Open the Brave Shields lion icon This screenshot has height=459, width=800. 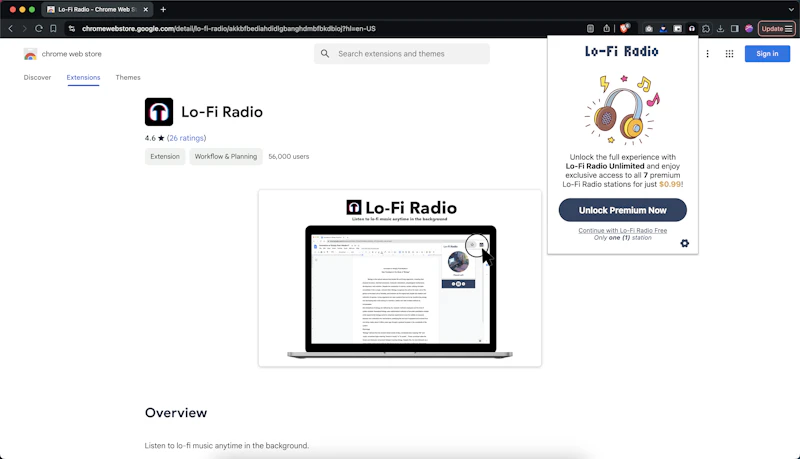click(x=625, y=28)
